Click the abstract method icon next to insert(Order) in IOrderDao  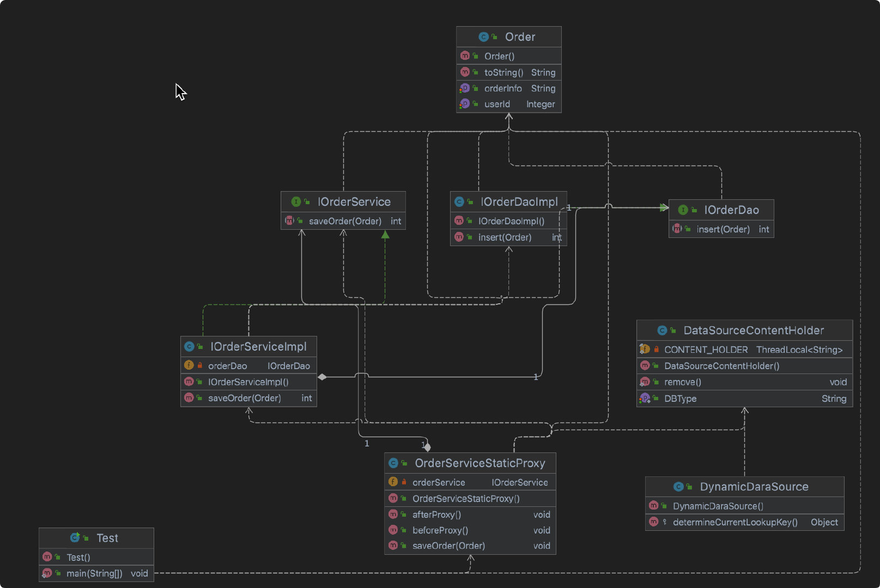677,229
